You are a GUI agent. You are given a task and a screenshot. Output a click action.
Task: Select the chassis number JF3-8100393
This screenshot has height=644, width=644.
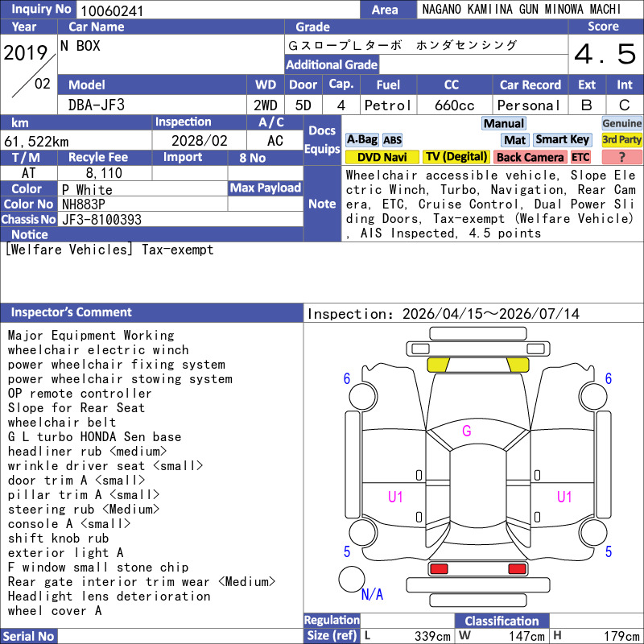point(102,220)
